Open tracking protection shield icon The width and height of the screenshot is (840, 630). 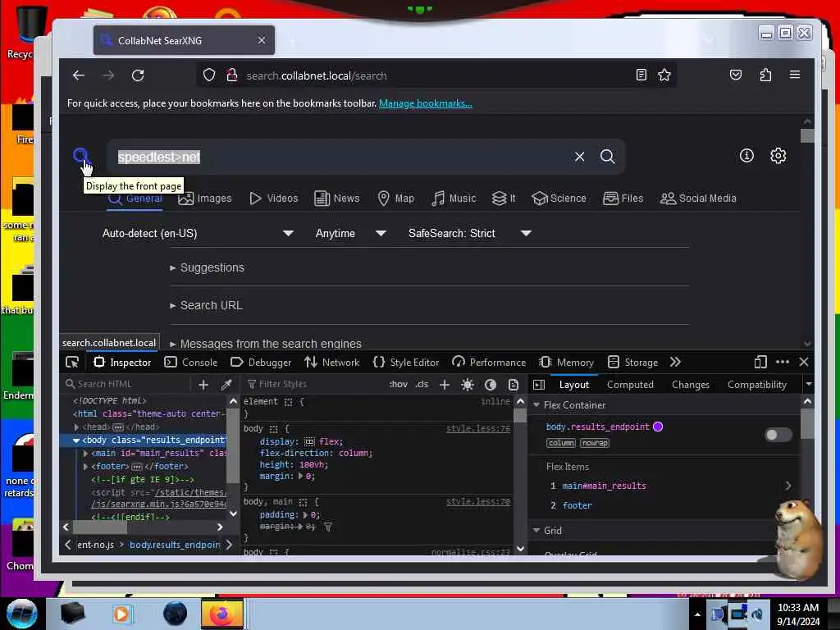209,75
